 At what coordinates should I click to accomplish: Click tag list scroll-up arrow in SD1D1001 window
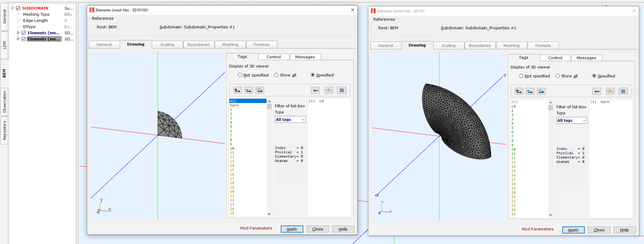(269, 101)
